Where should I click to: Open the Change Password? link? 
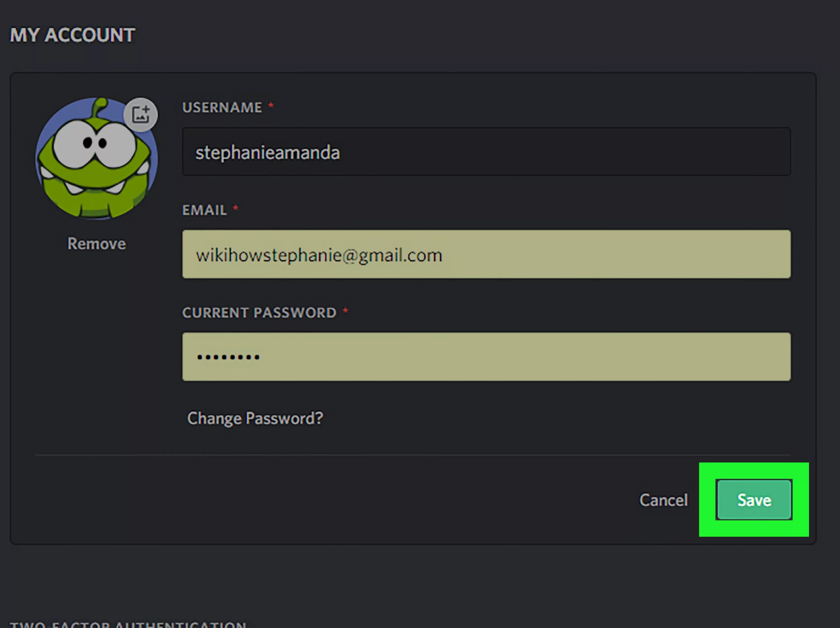point(255,419)
